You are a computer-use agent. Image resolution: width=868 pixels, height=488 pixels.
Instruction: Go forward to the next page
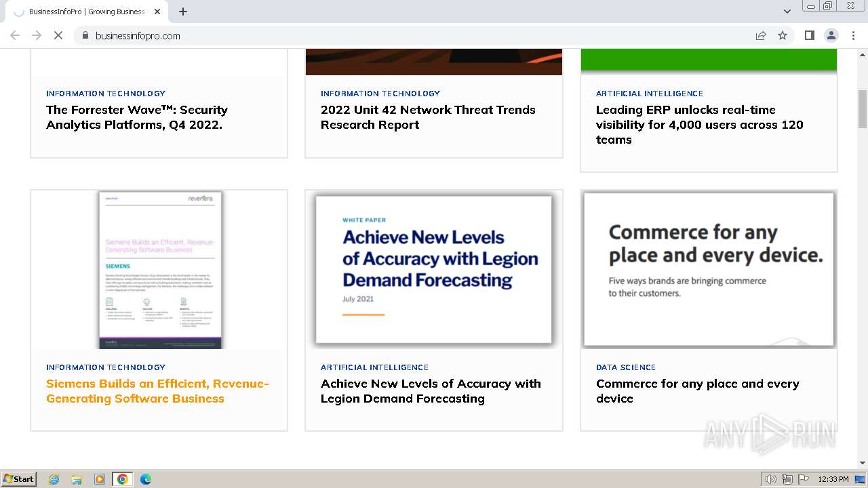[37, 35]
